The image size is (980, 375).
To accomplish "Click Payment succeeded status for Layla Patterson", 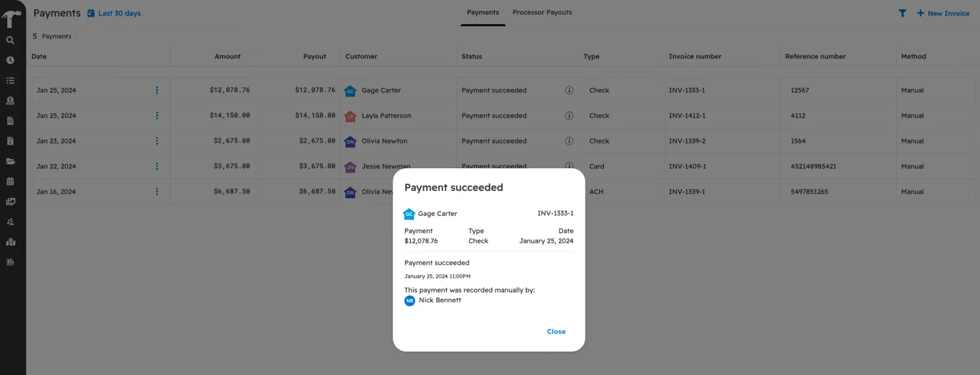I will point(494,116).
